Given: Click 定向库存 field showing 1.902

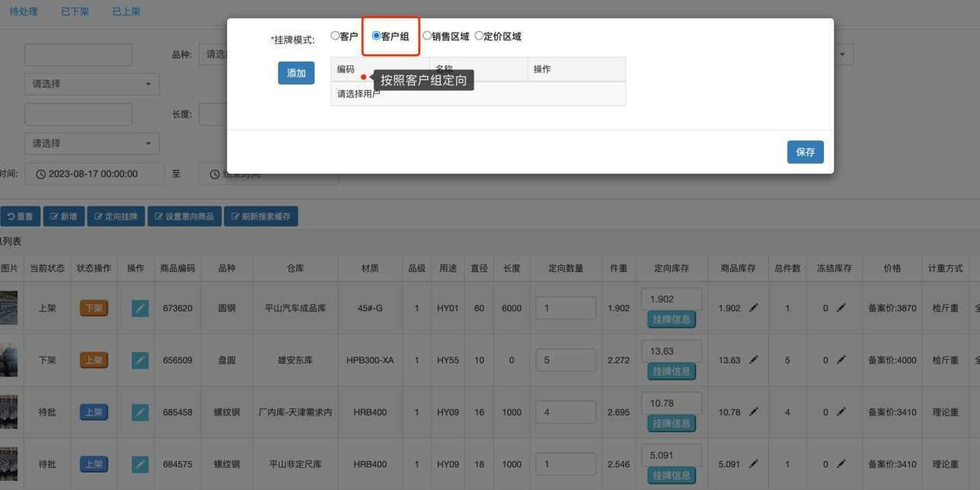Looking at the screenshot, I should click(x=672, y=299).
